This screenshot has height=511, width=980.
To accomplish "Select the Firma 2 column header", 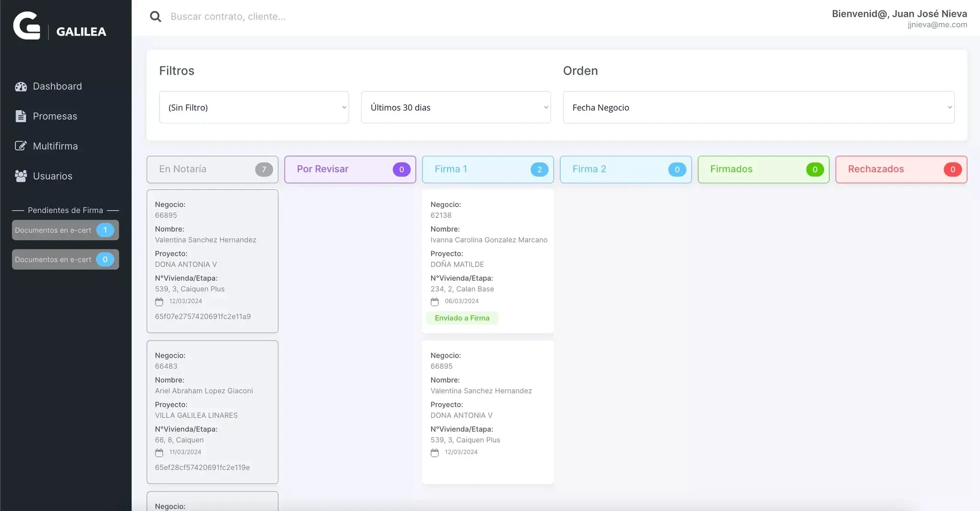I will pos(626,170).
